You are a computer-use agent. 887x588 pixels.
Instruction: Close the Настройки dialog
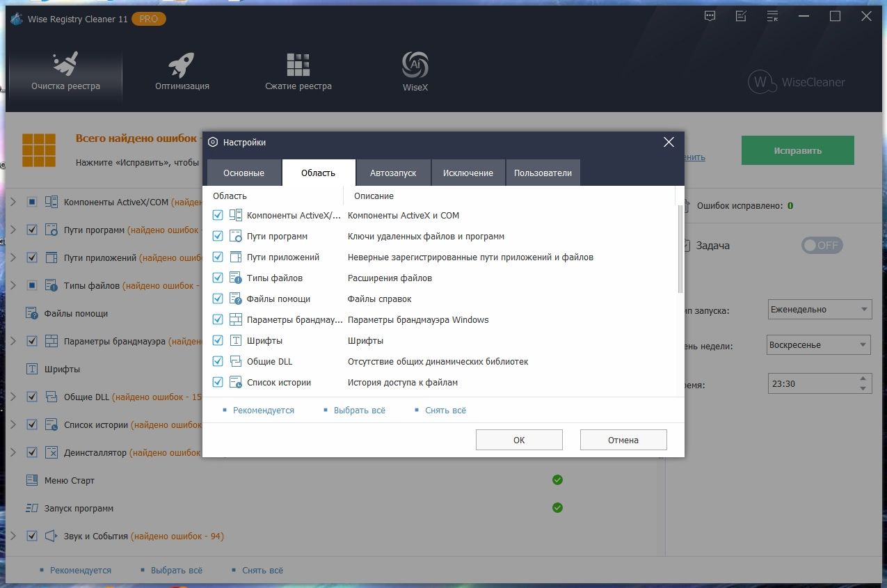click(x=669, y=142)
